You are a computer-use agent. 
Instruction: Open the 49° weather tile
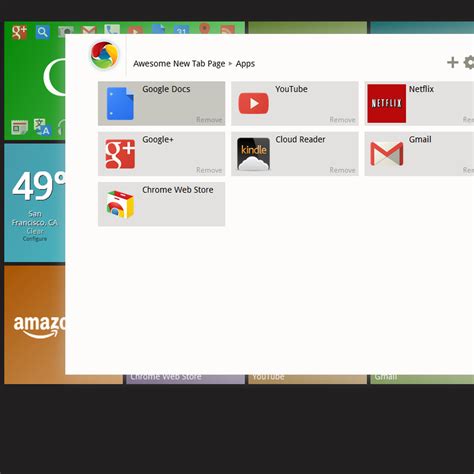35,203
